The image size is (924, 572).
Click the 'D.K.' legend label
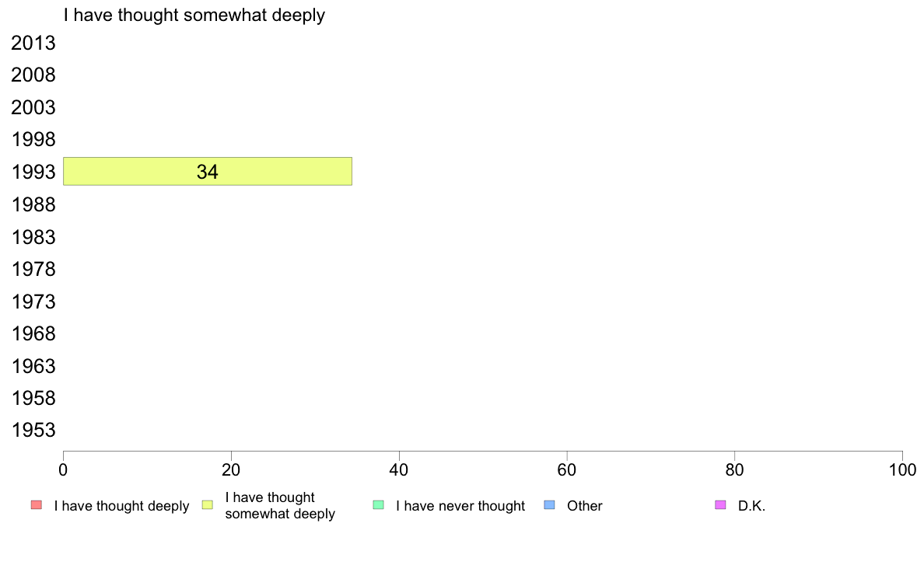pyautogui.click(x=751, y=506)
